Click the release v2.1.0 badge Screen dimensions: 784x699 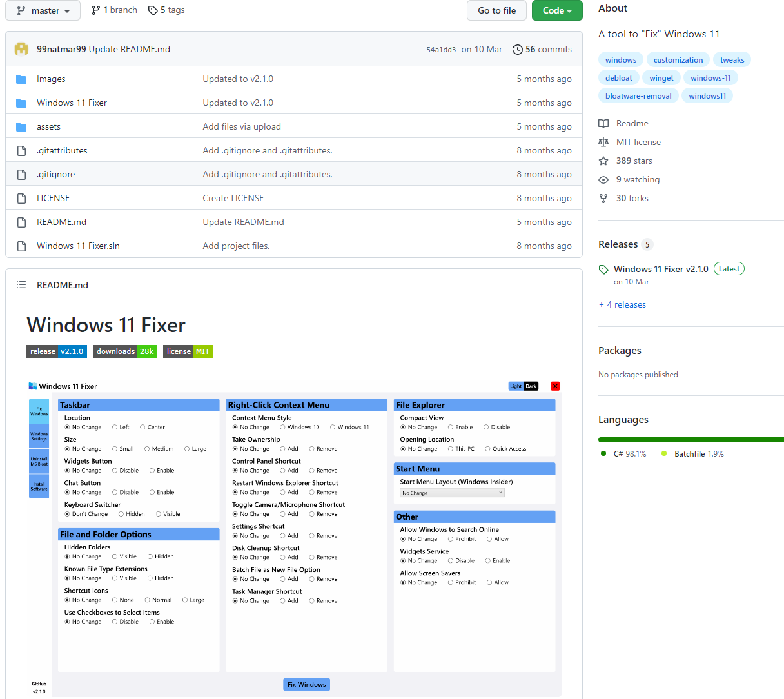[x=57, y=351]
